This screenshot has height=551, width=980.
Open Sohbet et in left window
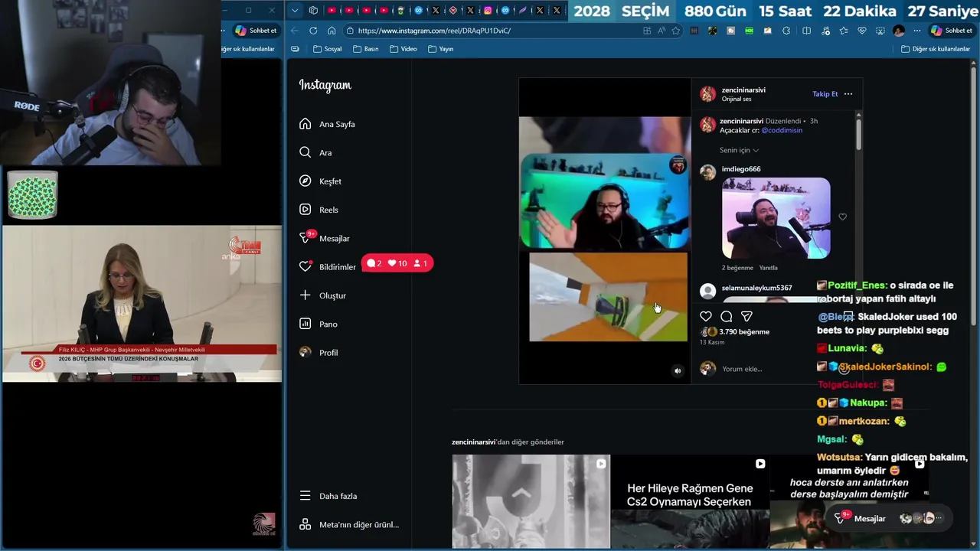(256, 31)
